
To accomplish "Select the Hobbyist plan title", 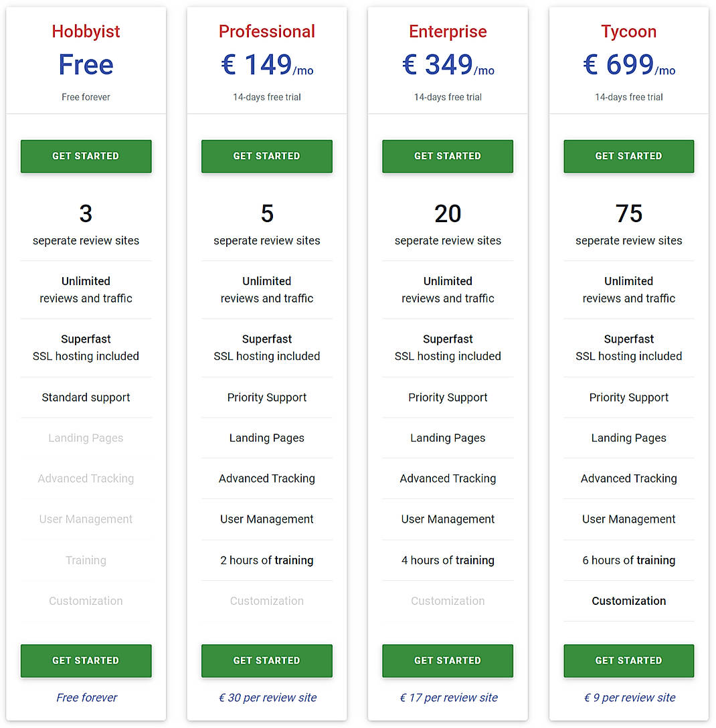I will click(x=86, y=31).
